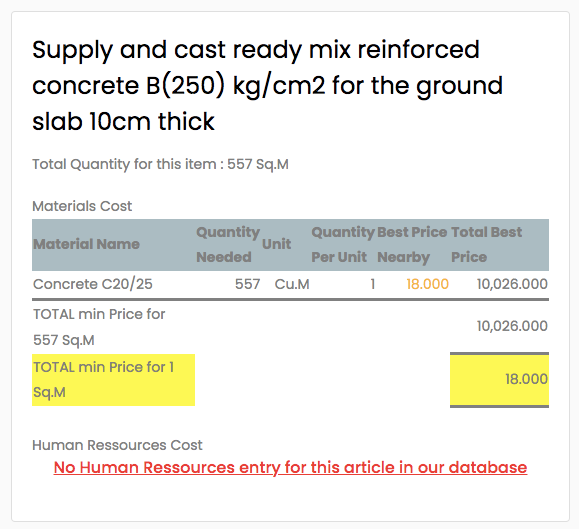The height and width of the screenshot is (529, 579).
Task: Click the Materials Cost section heading
Action: pos(82,206)
